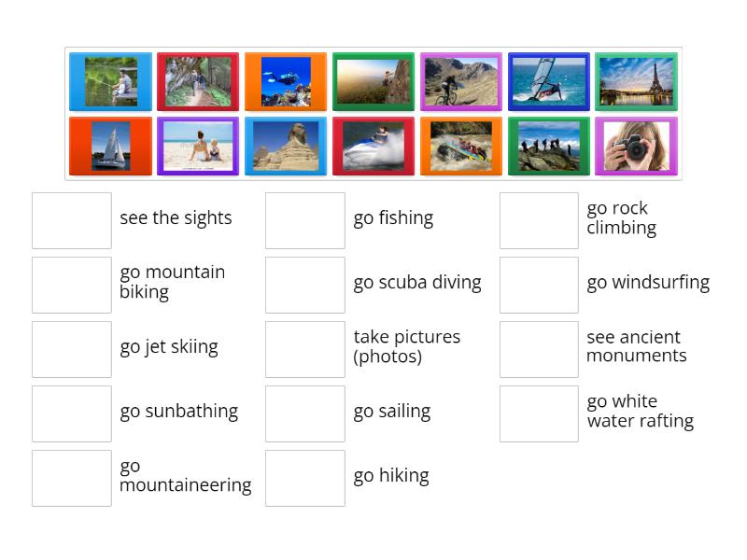Image resolution: width=747 pixels, height=560 pixels.
Task: Select empty slot beside 'go jet skiing'
Action: (x=72, y=349)
